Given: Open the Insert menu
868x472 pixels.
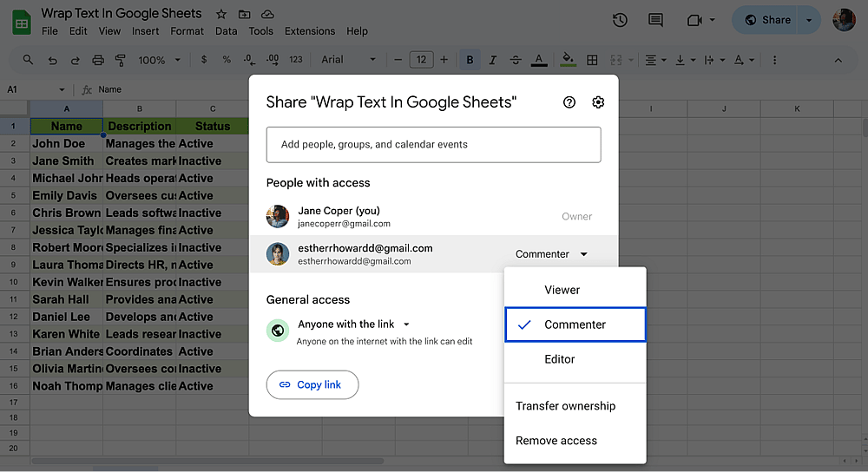Looking at the screenshot, I should point(146,31).
